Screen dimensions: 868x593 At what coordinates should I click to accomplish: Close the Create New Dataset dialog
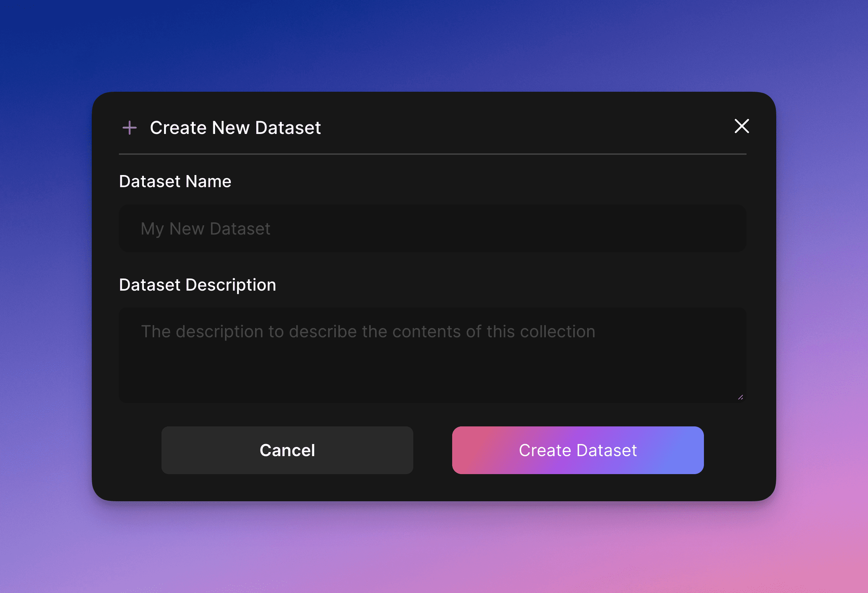click(741, 126)
